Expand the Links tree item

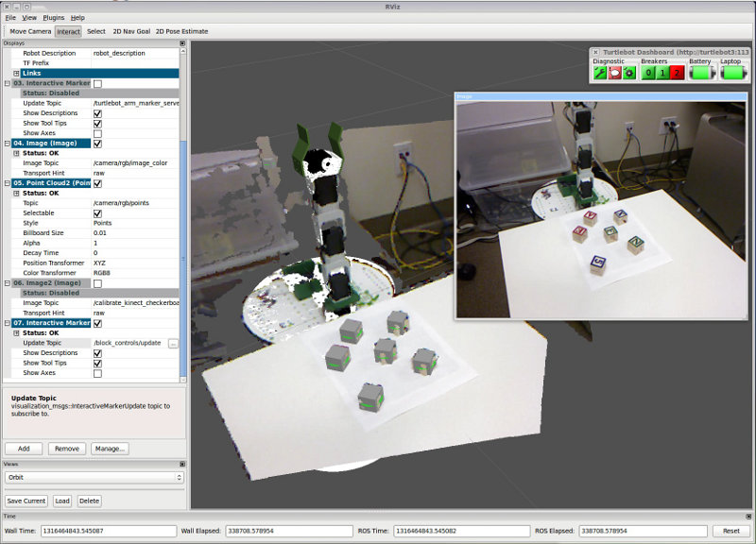click(x=16, y=73)
